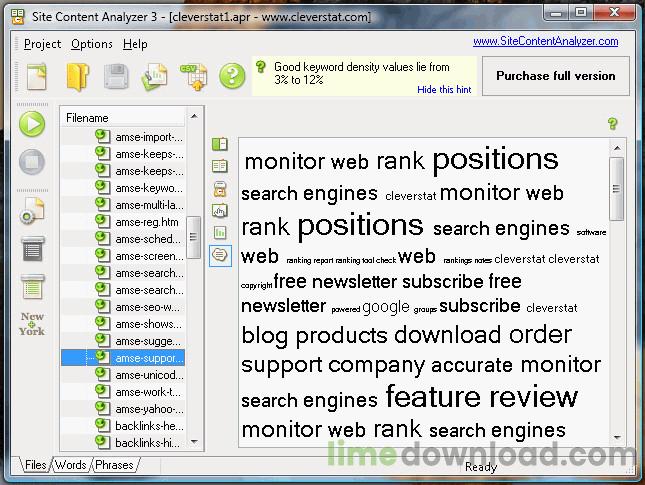This screenshot has height=485, width=645.
Task: Click the hint question mark icon
Action: click(x=261, y=67)
